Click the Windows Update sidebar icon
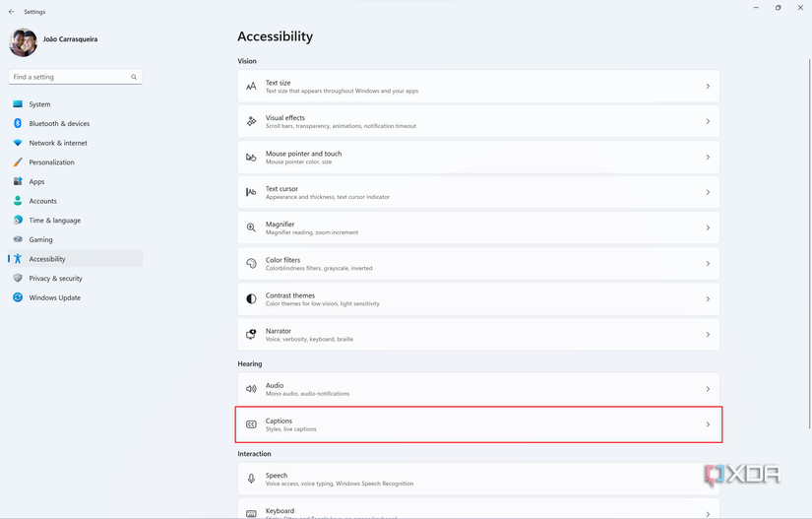The width and height of the screenshot is (812, 519). 18,297
